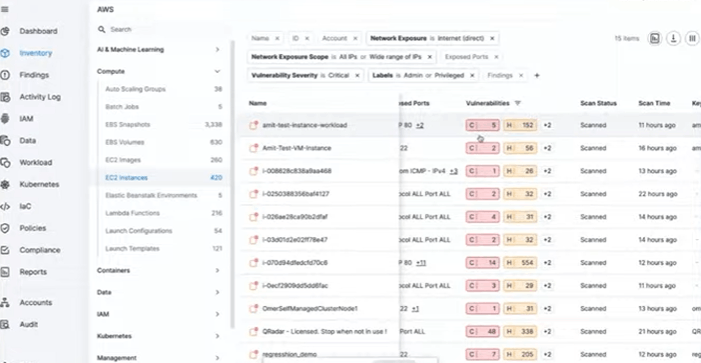Open the hamburger menu icon
This screenshot has height=363, width=701.
[4, 9]
